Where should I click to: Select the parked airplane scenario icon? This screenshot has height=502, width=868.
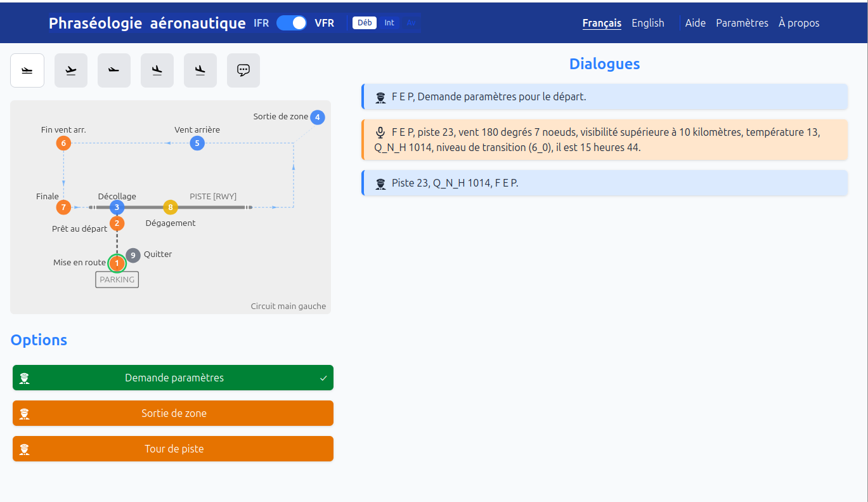coord(27,70)
